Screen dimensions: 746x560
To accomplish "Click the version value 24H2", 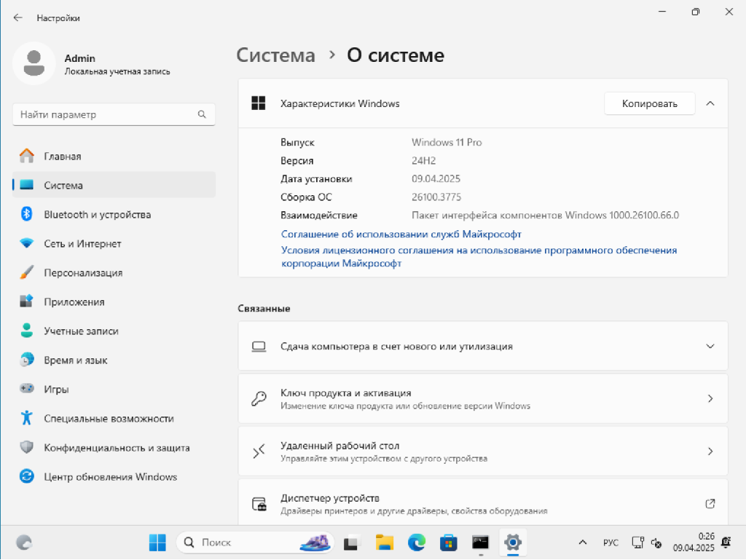I will [x=423, y=160].
